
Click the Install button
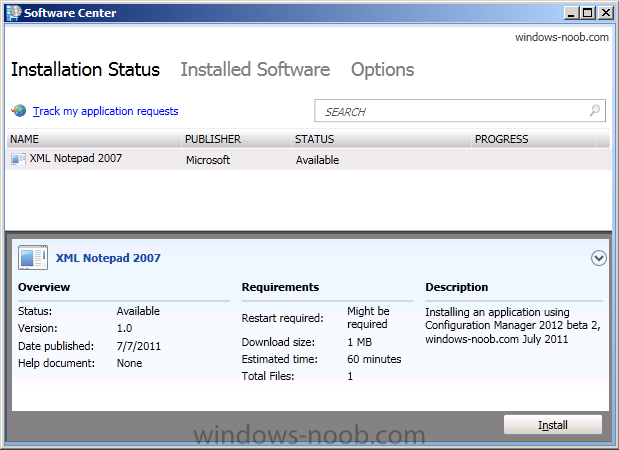click(553, 425)
